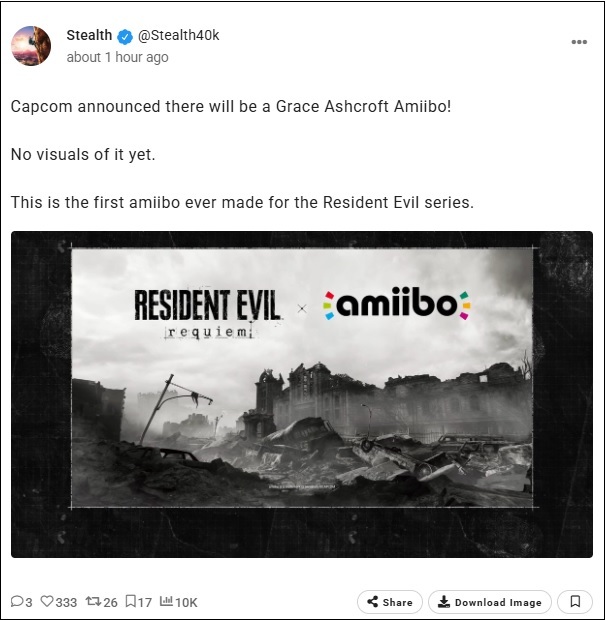
Task: Open the Resident Evil amiibo image
Action: pyautogui.click(x=302, y=395)
